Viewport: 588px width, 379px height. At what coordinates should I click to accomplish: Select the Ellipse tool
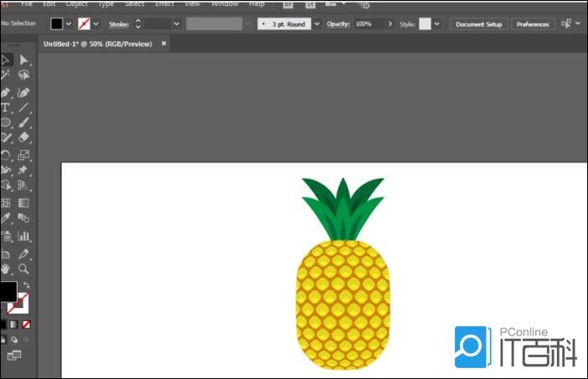(5, 122)
